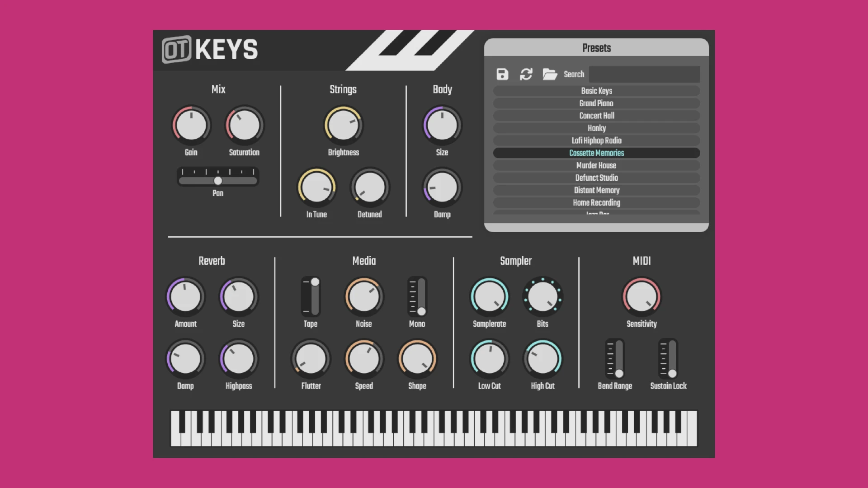868x488 pixels.
Task: Open the load preset folder icon
Action: [x=548, y=74]
